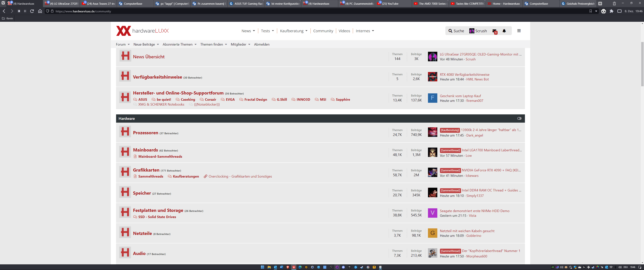Click the Prozessoren forum H icon

pos(125,132)
